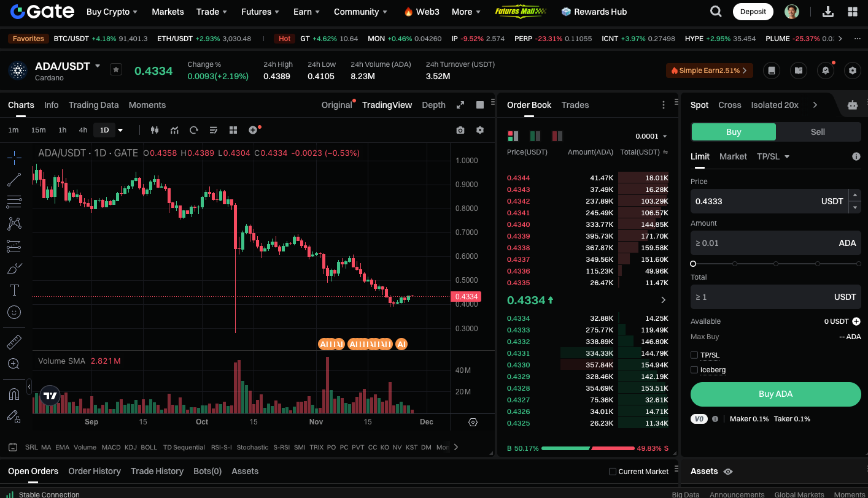Lock all drawing tools
Viewport: 868px width, 498px height.
tap(14, 416)
